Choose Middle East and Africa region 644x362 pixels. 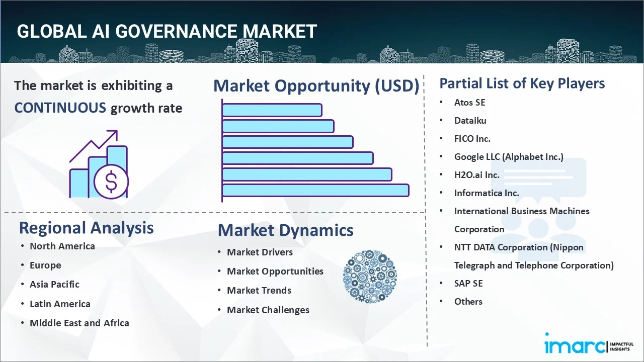pos(79,323)
